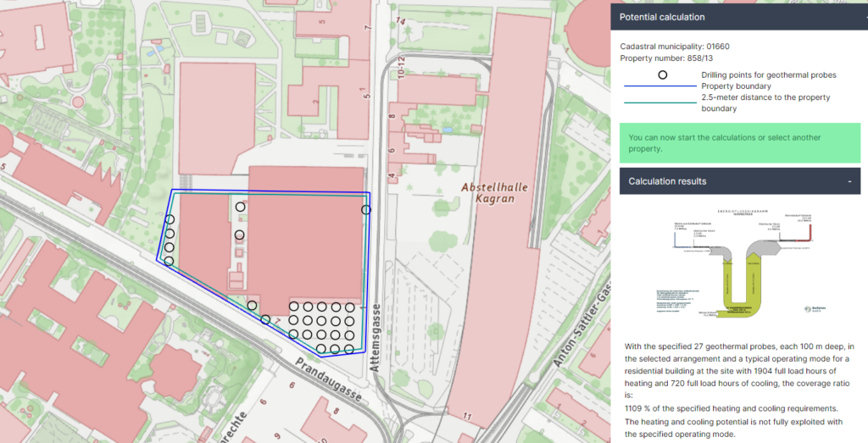Click the '11' building number near Abstellhalle's south end
868x443 pixels.
(x=467, y=417)
